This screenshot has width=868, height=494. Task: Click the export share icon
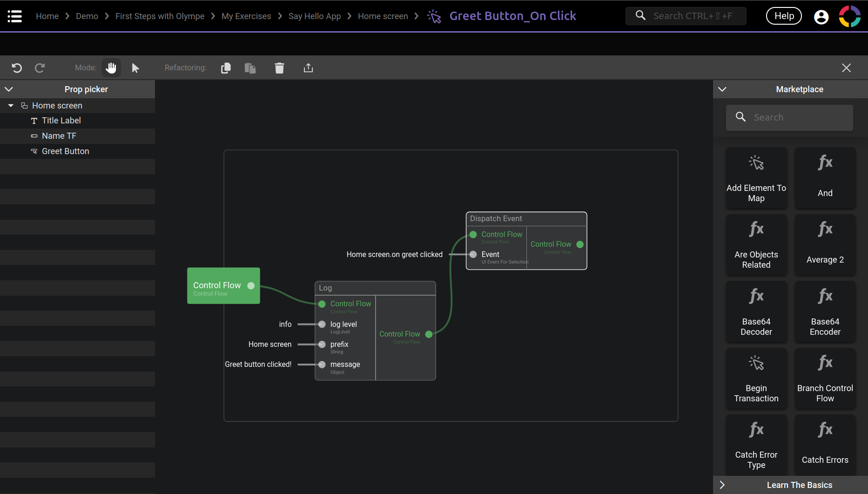tap(308, 68)
